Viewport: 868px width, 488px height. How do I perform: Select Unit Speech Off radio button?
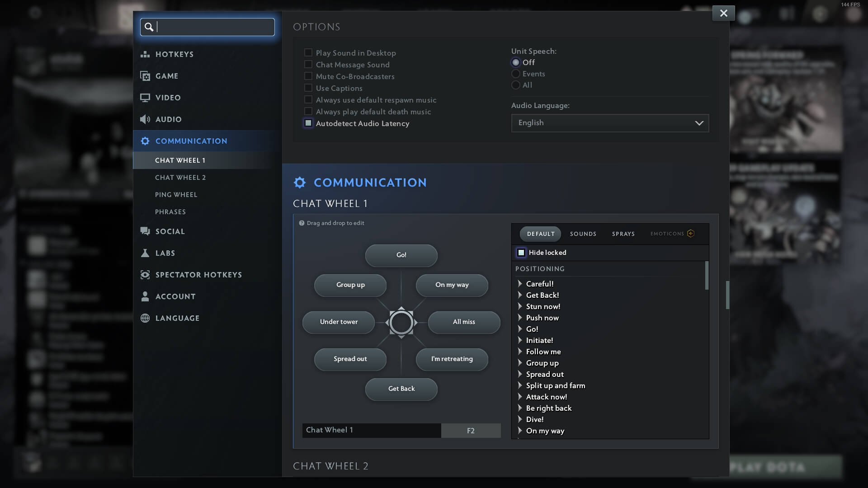516,62
